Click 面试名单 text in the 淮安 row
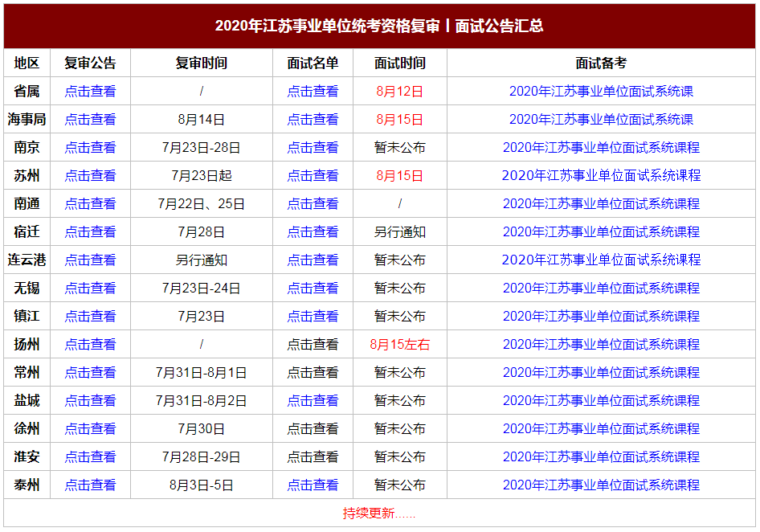This screenshot has height=532, width=760. (313, 456)
